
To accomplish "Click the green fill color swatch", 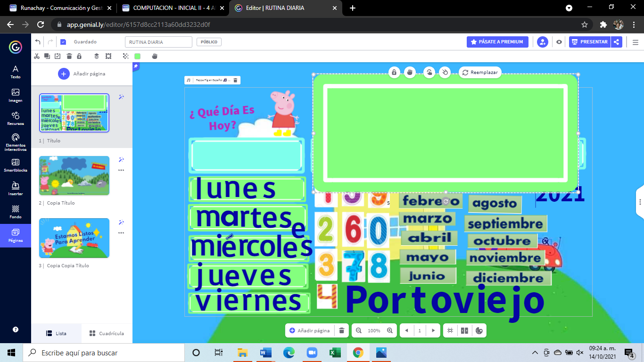I will click(x=137, y=56).
